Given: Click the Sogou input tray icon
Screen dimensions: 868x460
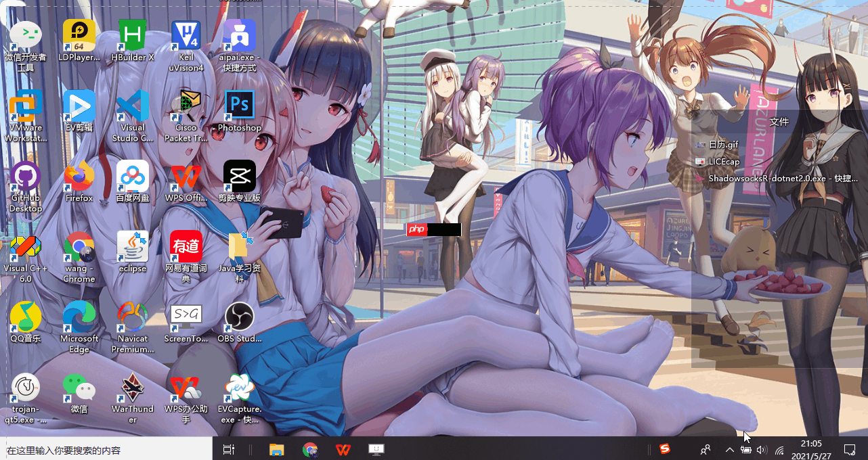Looking at the screenshot, I should point(664,448).
